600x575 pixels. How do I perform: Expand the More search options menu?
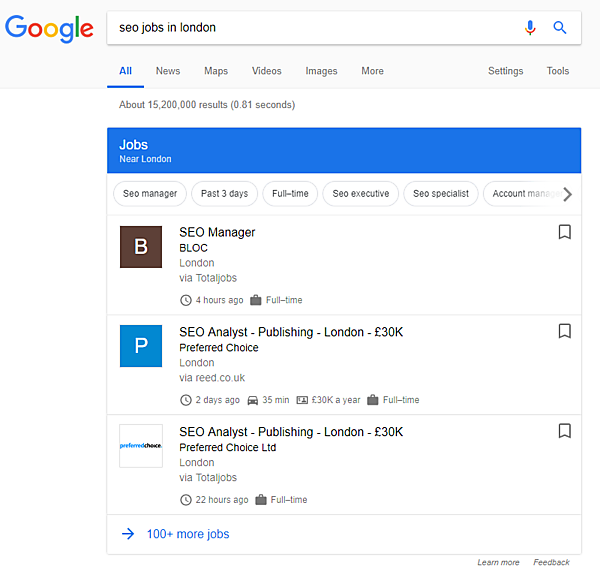click(x=372, y=71)
